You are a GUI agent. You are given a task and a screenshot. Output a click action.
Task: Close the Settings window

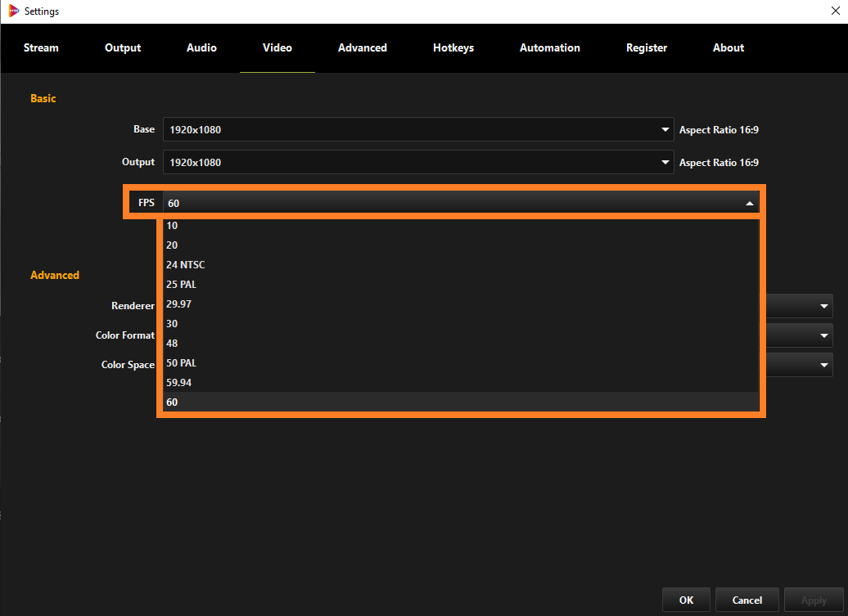click(x=835, y=11)
